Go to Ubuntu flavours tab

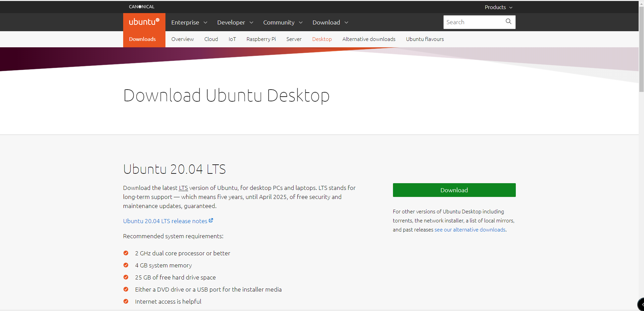point(425,39)
